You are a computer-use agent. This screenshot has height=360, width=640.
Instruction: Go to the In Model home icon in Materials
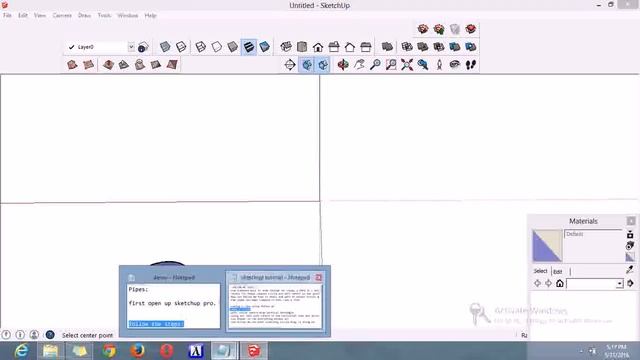560,283
